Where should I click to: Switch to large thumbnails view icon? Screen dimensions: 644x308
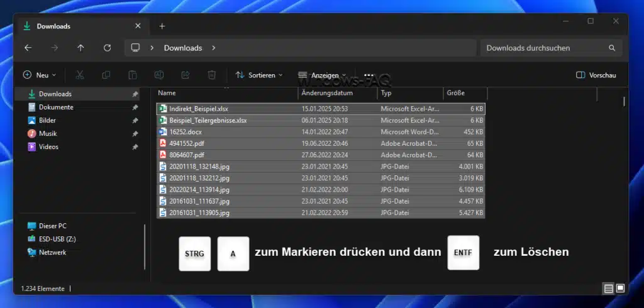[620, 289]
